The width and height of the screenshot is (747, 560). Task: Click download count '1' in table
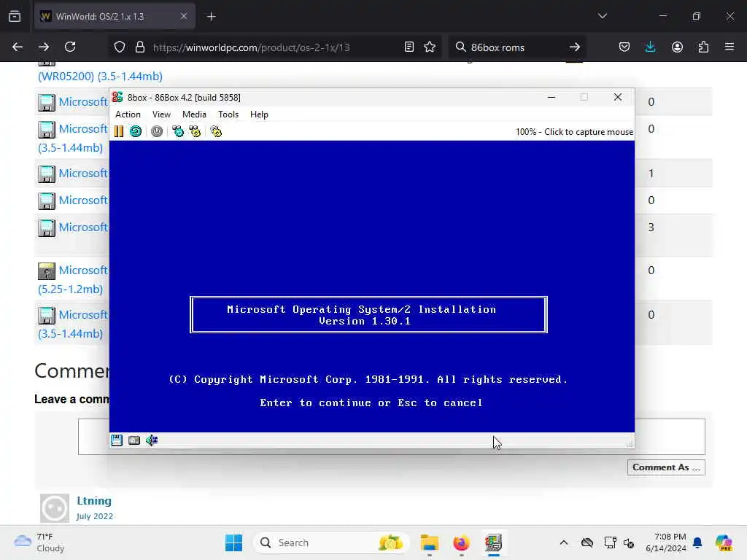(651, 174)
